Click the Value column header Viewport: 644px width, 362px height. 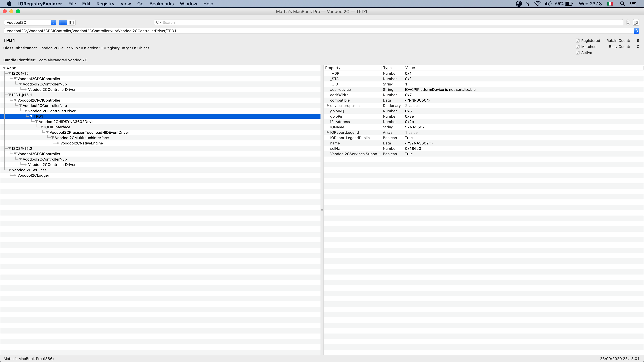[410, 68]
